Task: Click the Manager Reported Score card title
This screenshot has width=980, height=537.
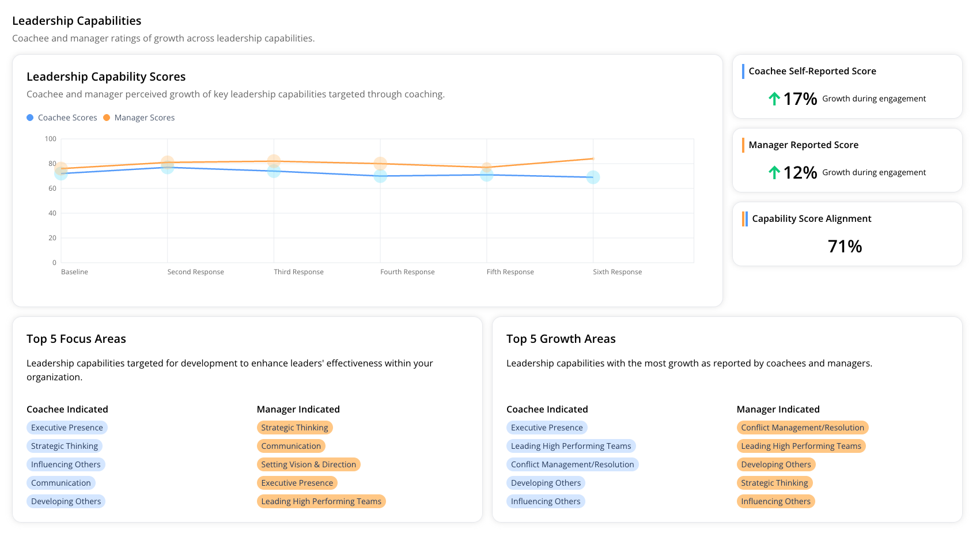Action: coord(803,145)
